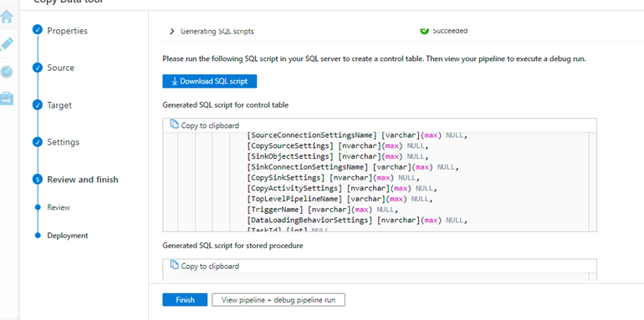This screenshot has width=644, height=320.
Task: Click 'Generated SQL script for stored procedure' heading
Action: pyautogui.click(x=233, y=246)
